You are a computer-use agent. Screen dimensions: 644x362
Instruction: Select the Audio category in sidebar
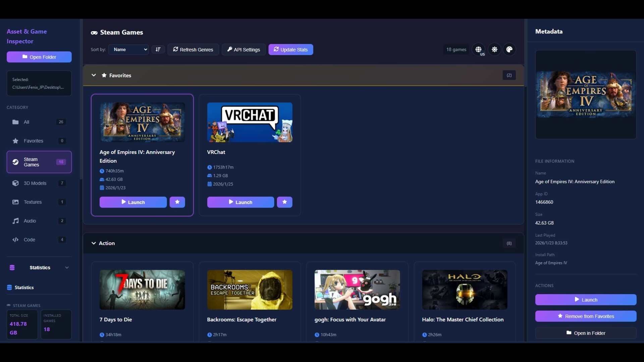coord(39,221)
